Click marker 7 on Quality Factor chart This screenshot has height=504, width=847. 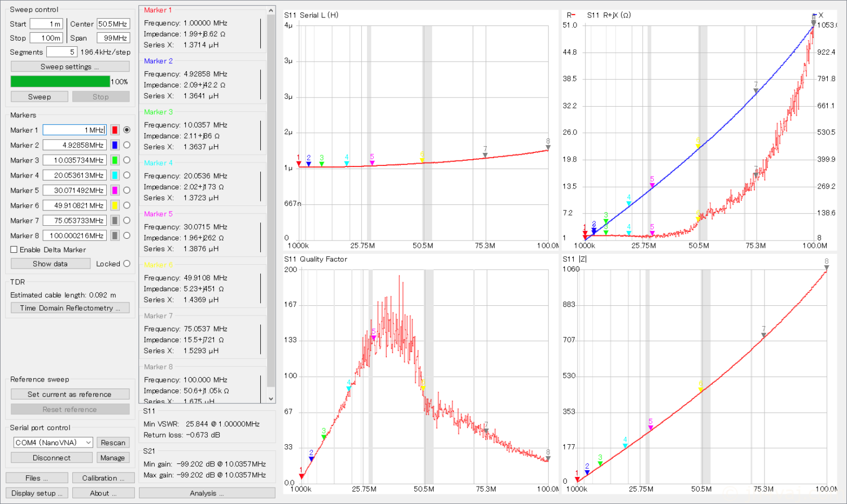click(x=486, y=431)
